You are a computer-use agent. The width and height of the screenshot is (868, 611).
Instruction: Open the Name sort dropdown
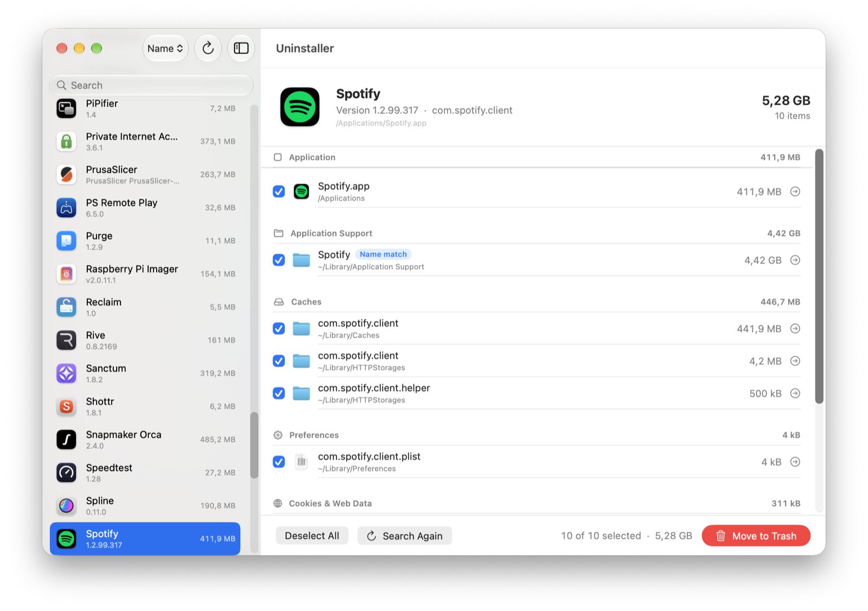click(x=165, y=49)
